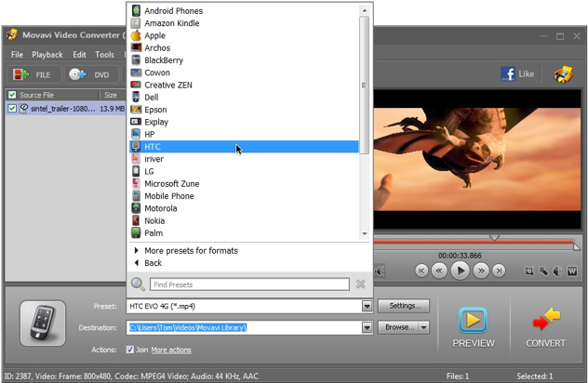588x383 pixels.
Task: Click the Movavi logo icon in the toolbar
Action: click(563, 74)
